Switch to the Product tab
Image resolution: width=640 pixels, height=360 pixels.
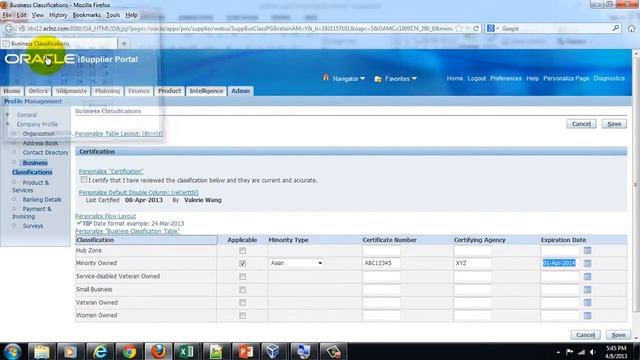(169, 91)
